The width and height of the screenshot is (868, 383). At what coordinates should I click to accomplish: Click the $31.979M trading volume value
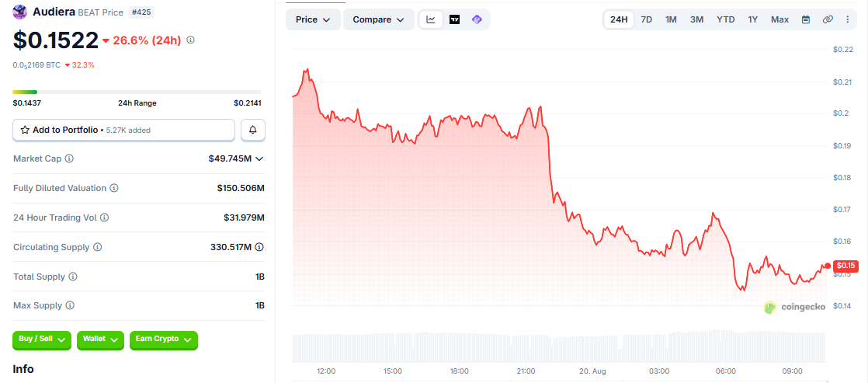click(x=243, y=218)
